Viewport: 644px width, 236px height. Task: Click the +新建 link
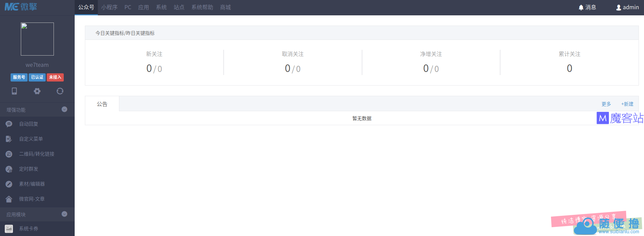click(627, 104)
